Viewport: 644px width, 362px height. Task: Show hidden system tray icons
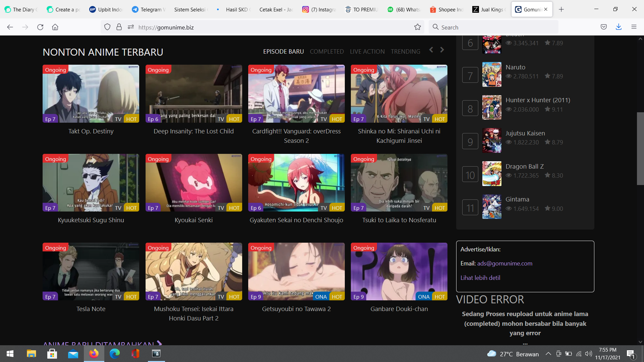[548, 354]
